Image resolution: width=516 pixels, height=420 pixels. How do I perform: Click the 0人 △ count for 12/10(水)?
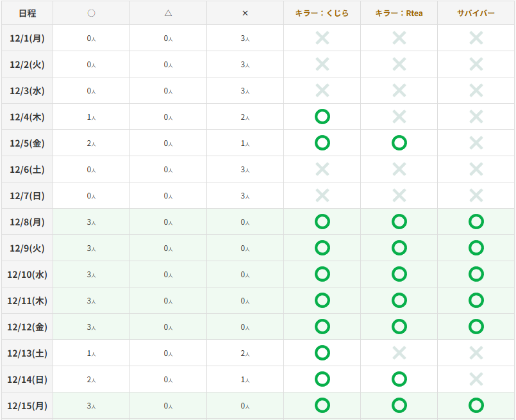pyautogui.click(x=168, y=275)
